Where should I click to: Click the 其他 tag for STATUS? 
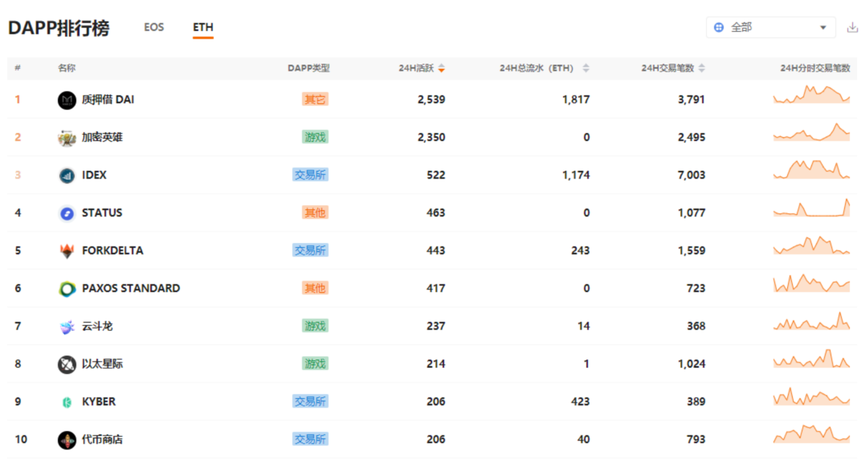tap(315, 213)
